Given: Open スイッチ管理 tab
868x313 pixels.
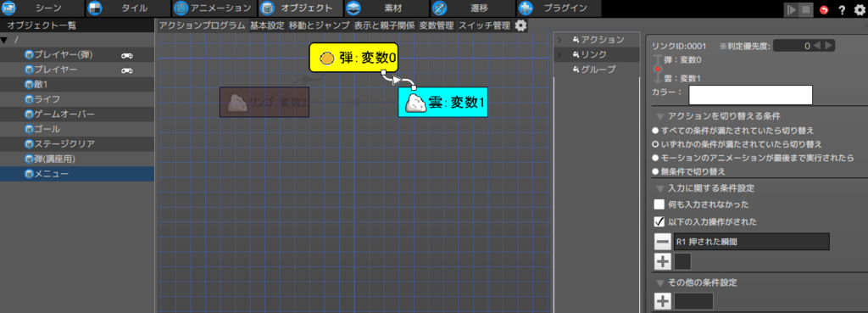Looking at the screenshot, I should 484,25.
